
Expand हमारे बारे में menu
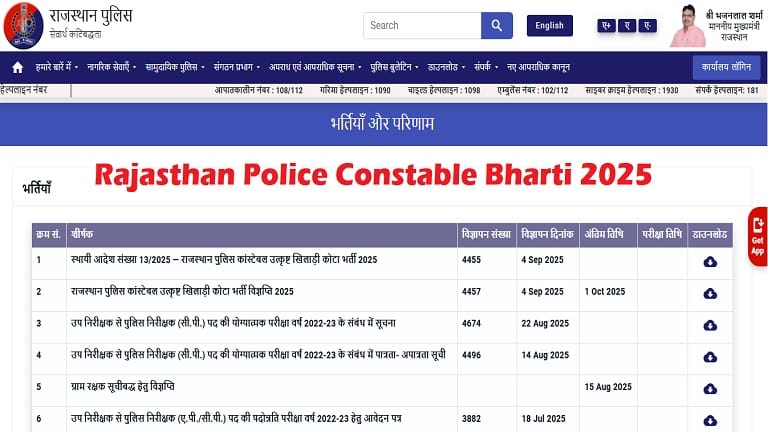tap(56, 67)
